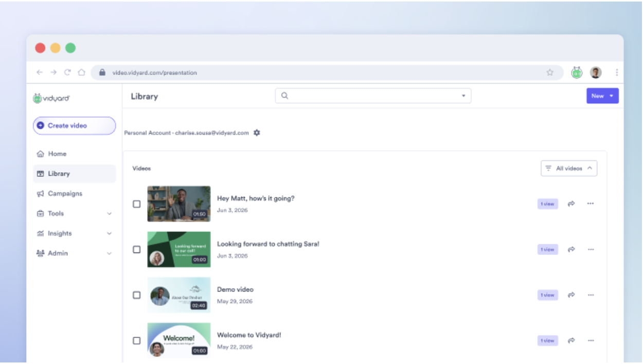Click "1 view" badge for "Hey Matt, how's it going?"
Viewport: 643px width, 364px height.
tap(548, 204)
